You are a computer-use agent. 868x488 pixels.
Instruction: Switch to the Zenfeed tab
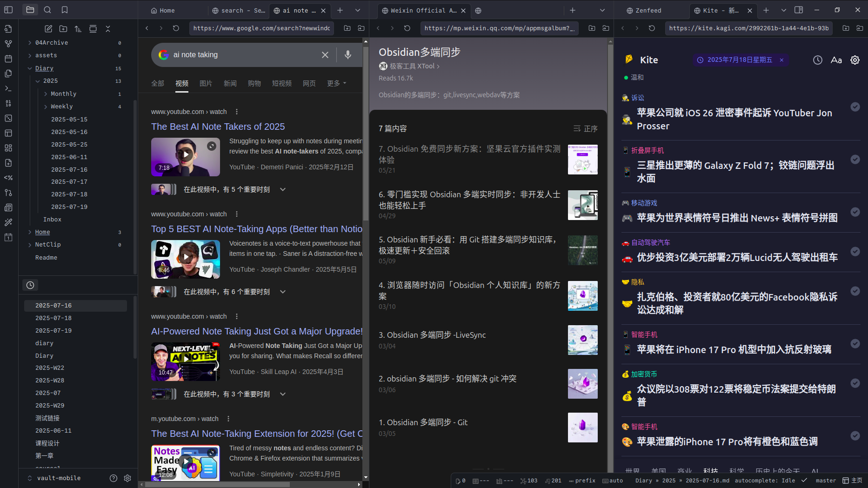648,10
